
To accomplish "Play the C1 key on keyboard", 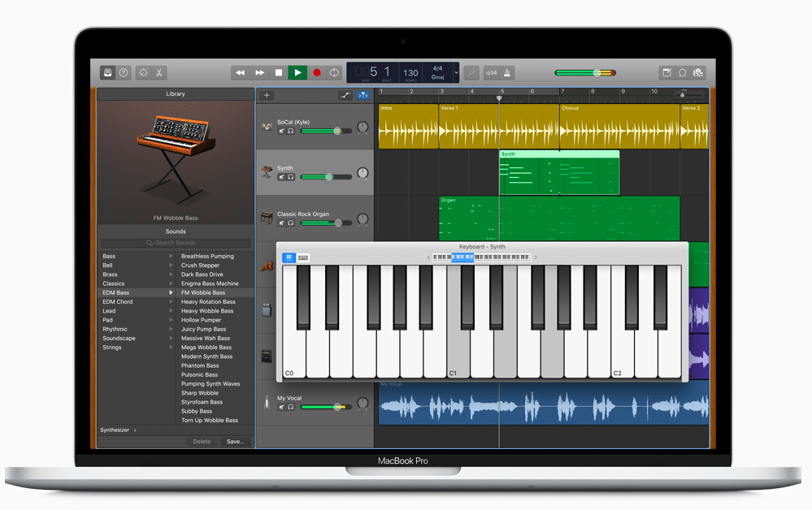I will [458, 354].
